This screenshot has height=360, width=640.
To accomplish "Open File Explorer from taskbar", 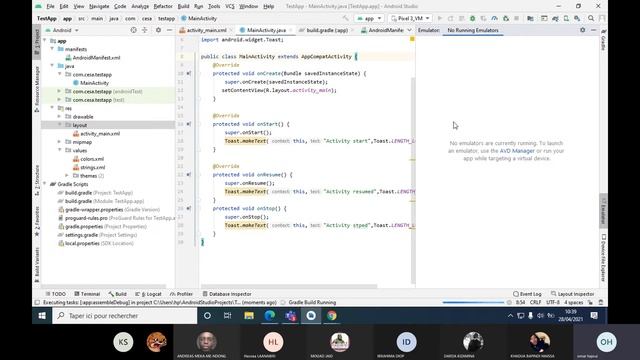I will (249, 316).
